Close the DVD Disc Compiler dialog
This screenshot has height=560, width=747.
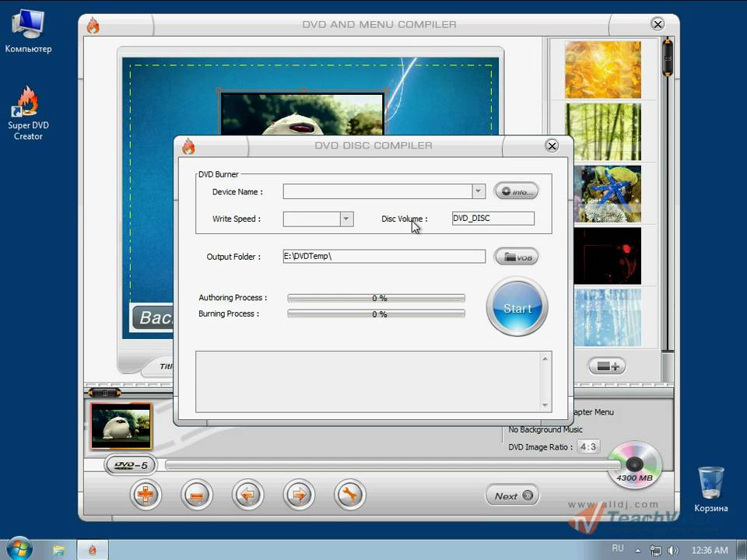coord(552,145)
